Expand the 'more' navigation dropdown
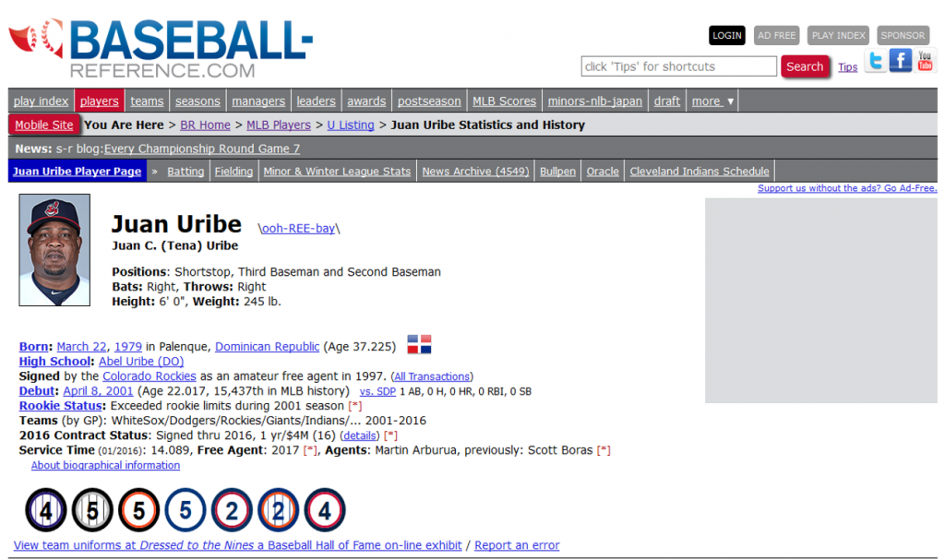 [712, 101]
